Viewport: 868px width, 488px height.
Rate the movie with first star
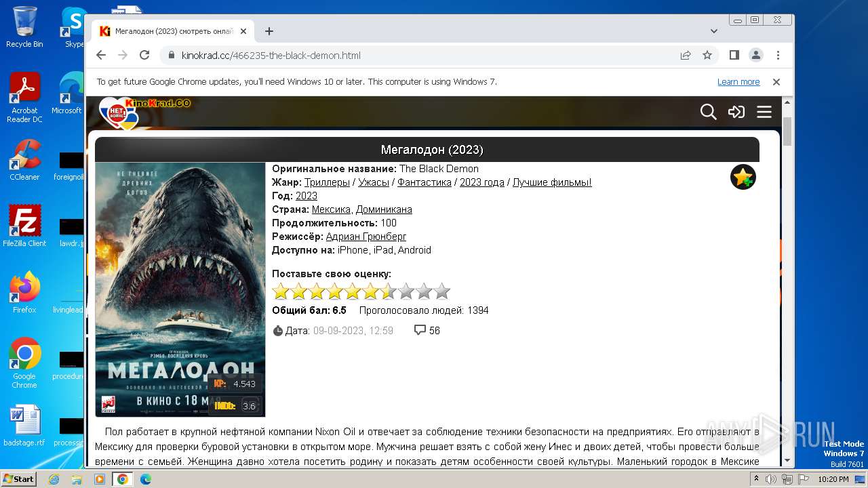coord(281,291)
